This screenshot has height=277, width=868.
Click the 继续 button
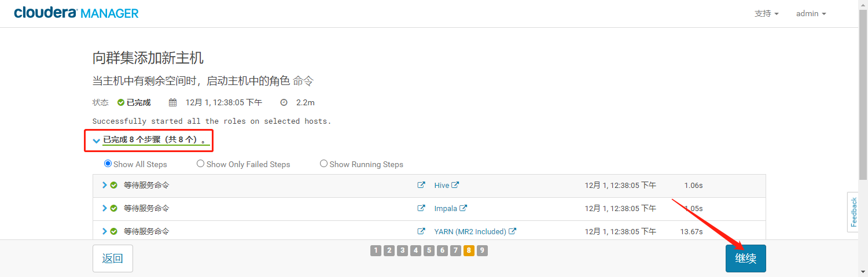click(746, 258)
